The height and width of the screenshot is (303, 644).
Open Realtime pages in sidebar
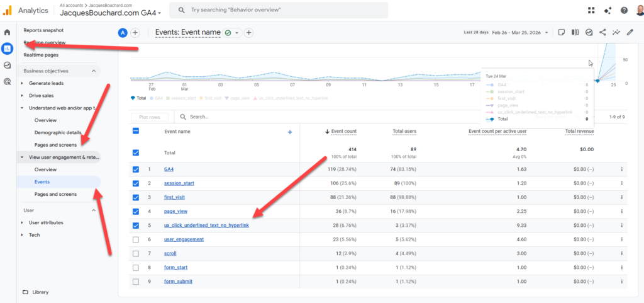coord(41,55)
